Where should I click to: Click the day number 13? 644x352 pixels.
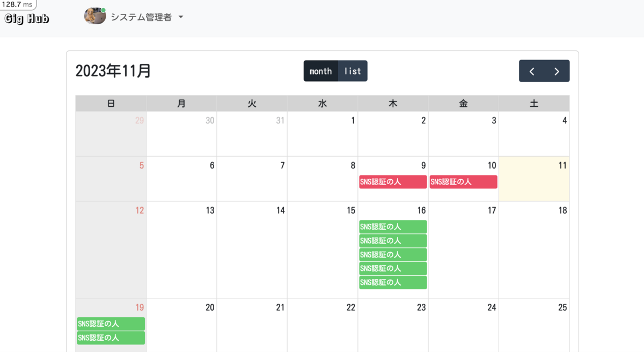point(210,210)
